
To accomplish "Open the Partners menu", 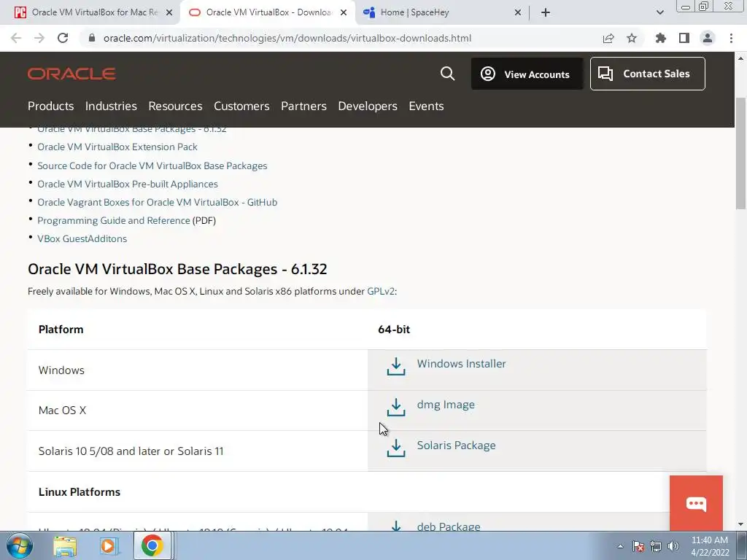I will [303, 106].
